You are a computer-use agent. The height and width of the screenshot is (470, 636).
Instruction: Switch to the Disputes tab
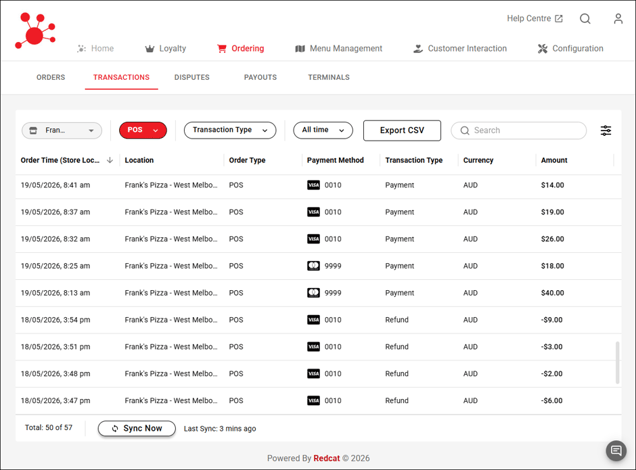click(x=192, y=77)
